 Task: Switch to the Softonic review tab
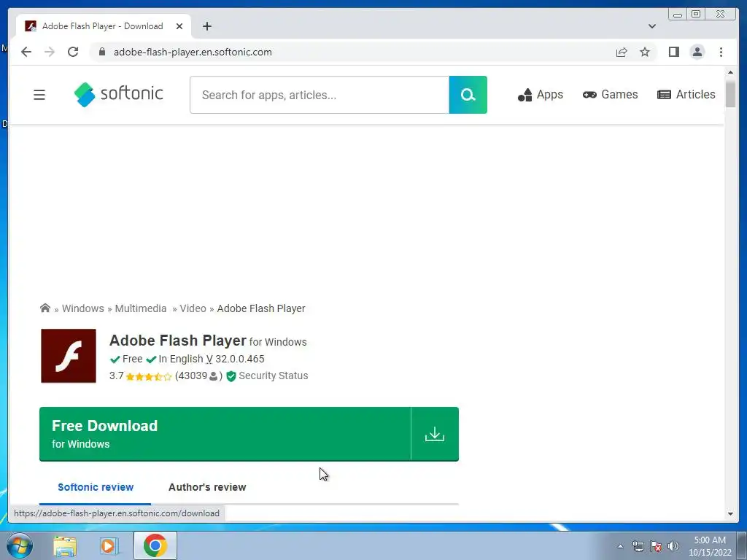click(96, 487)
